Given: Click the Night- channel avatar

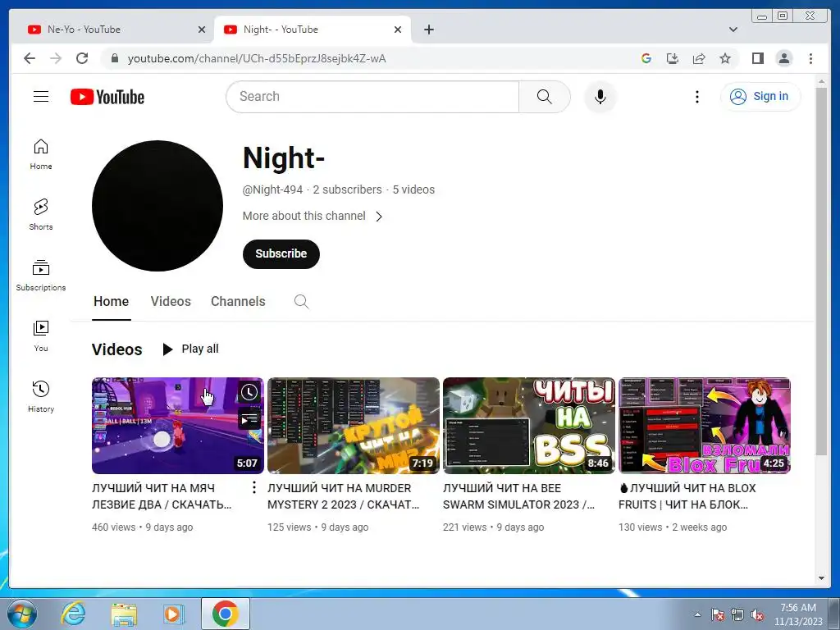Looking at the screenshot, I should point(157,206).
